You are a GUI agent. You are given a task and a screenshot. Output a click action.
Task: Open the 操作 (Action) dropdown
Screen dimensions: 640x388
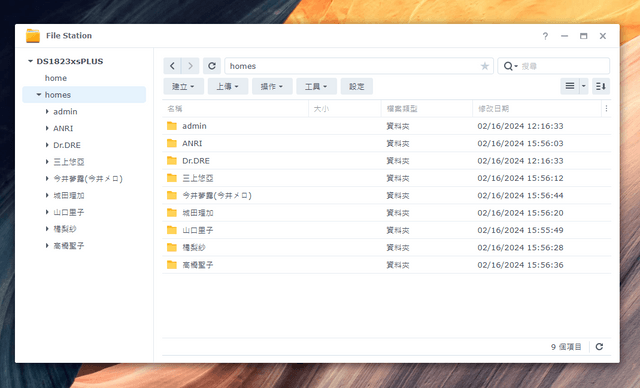click(x=272, y=86)
